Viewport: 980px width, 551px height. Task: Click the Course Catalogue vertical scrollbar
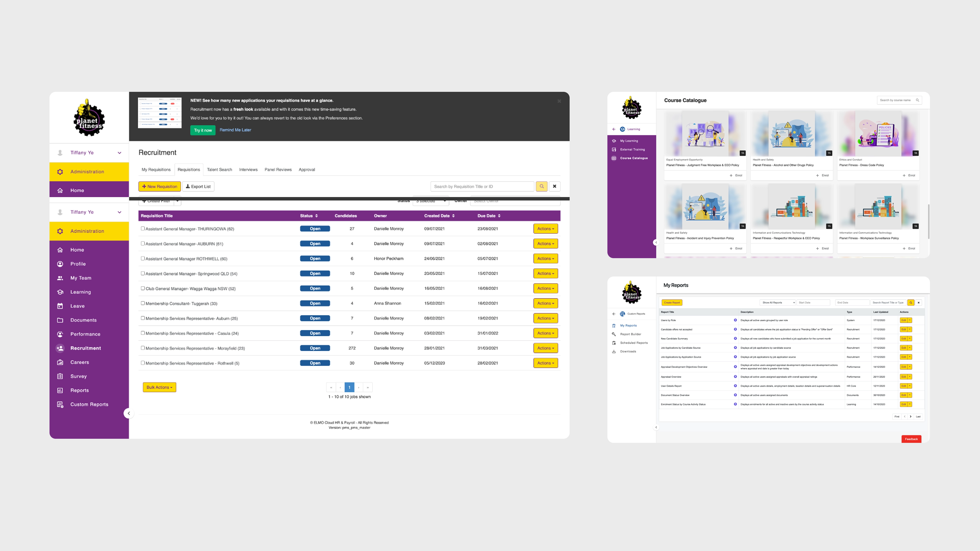pyautogui.click(x=929, y=222)
